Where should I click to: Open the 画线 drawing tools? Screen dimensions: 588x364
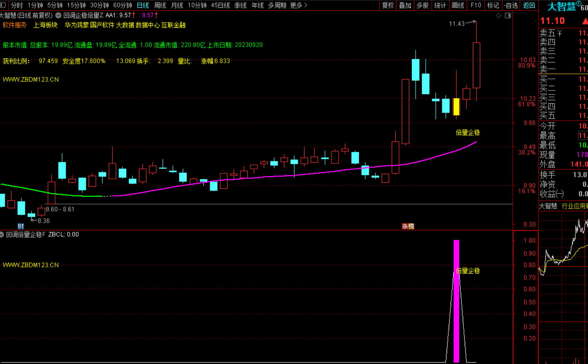(x=458, y=5)
